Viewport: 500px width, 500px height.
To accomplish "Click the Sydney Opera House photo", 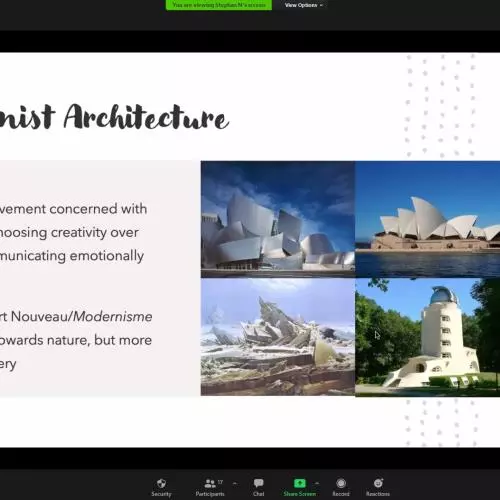I will (428, 219).
